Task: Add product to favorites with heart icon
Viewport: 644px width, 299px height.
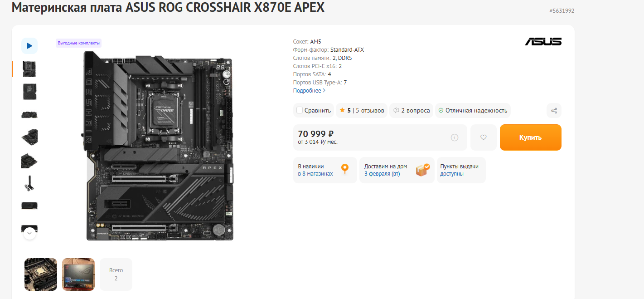Action: 483,137
